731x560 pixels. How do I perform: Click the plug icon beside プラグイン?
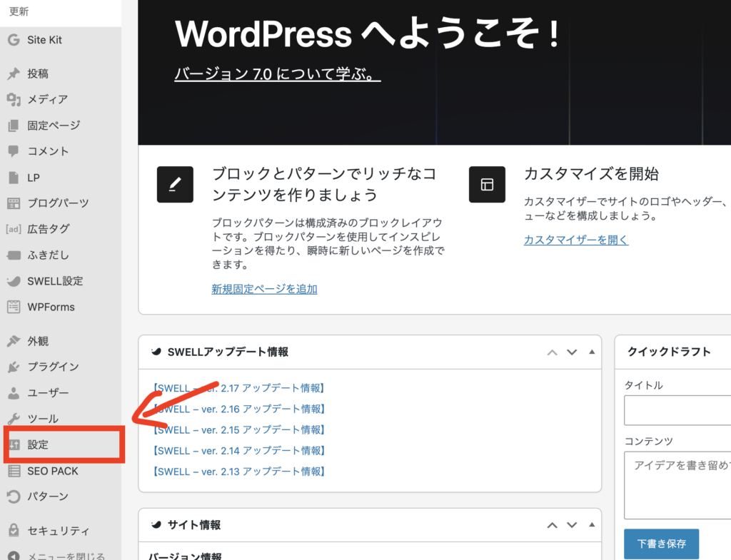(14, 367)
